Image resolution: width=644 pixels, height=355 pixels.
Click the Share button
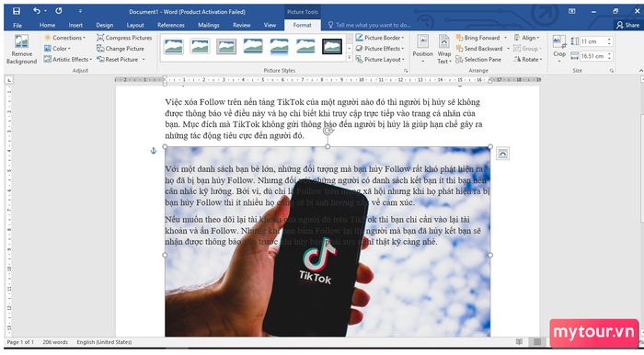628,25
